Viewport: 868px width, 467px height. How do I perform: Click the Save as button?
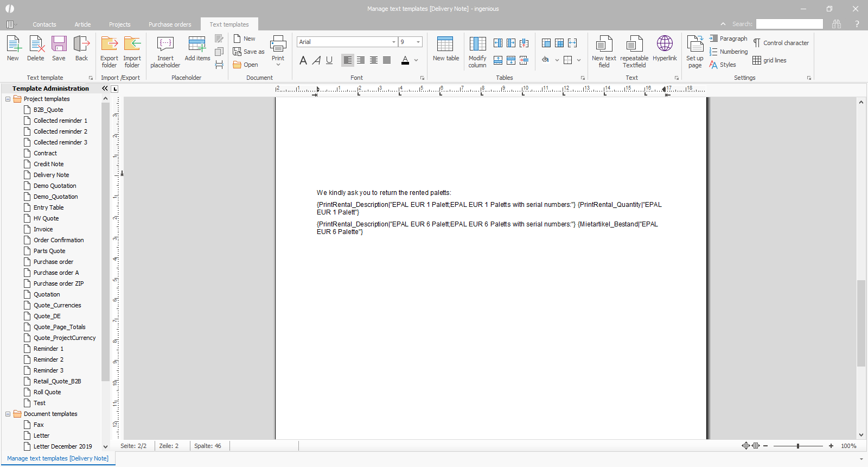[x=249, y=52]
